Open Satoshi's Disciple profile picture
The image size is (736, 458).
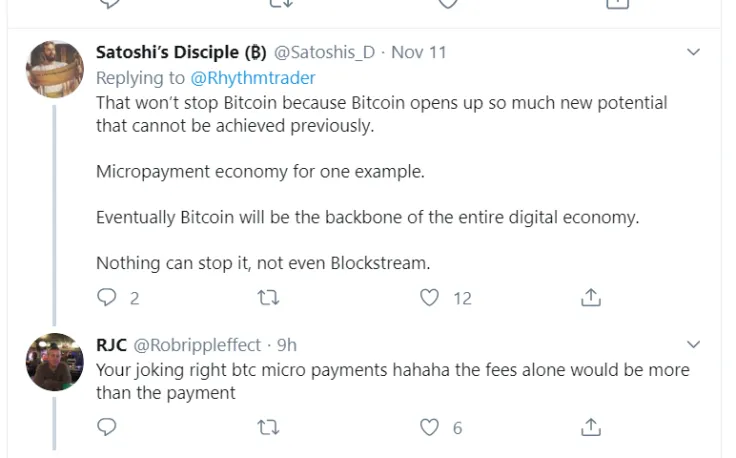pos(54,69)
